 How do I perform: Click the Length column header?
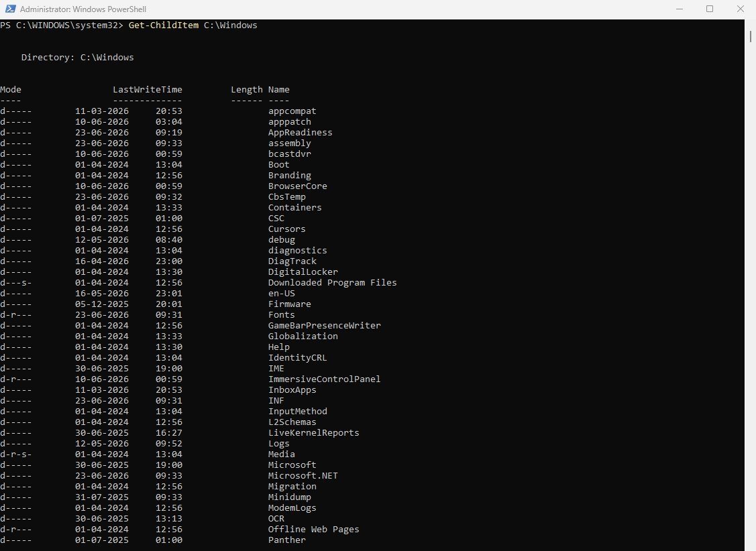coord(247,90)
